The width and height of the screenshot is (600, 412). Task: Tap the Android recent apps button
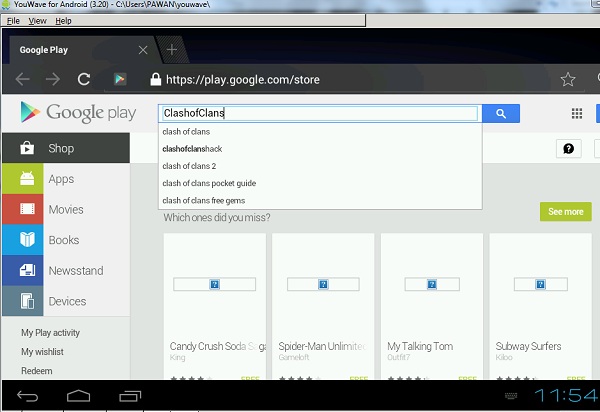click(x=130, y=396)
